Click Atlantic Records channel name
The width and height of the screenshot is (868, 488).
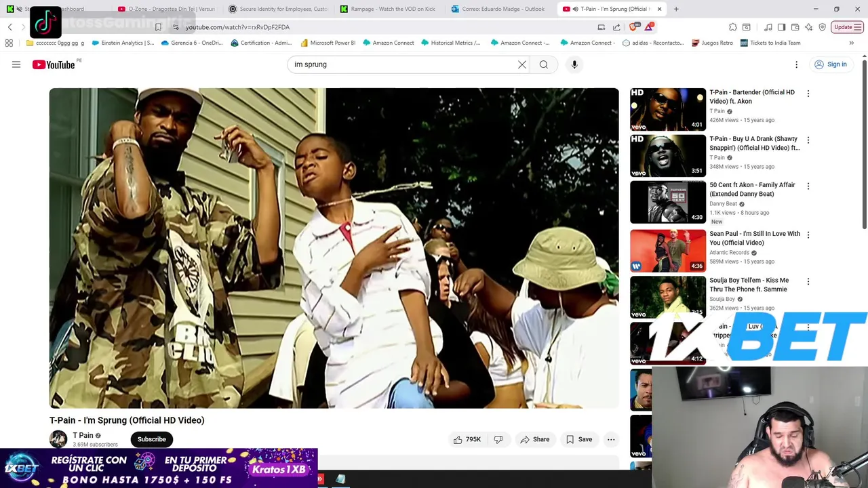click(729, 252)
